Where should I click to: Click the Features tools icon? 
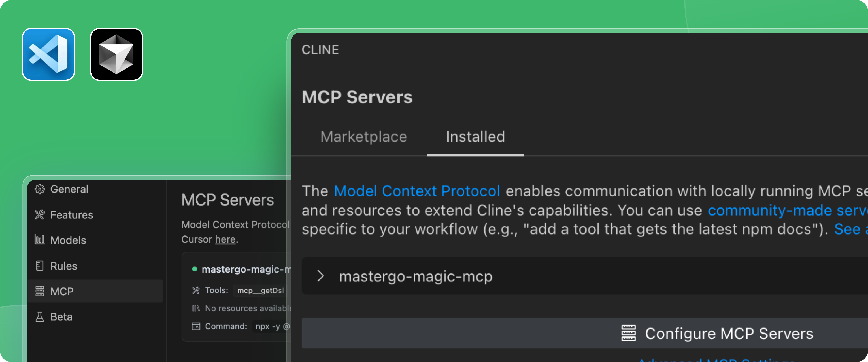[40, 214]
